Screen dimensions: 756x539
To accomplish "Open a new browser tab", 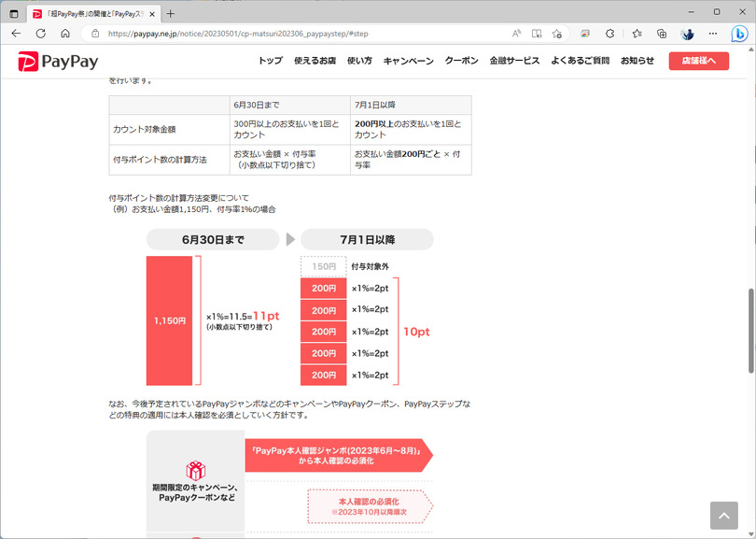I will (x=170, y=14).
